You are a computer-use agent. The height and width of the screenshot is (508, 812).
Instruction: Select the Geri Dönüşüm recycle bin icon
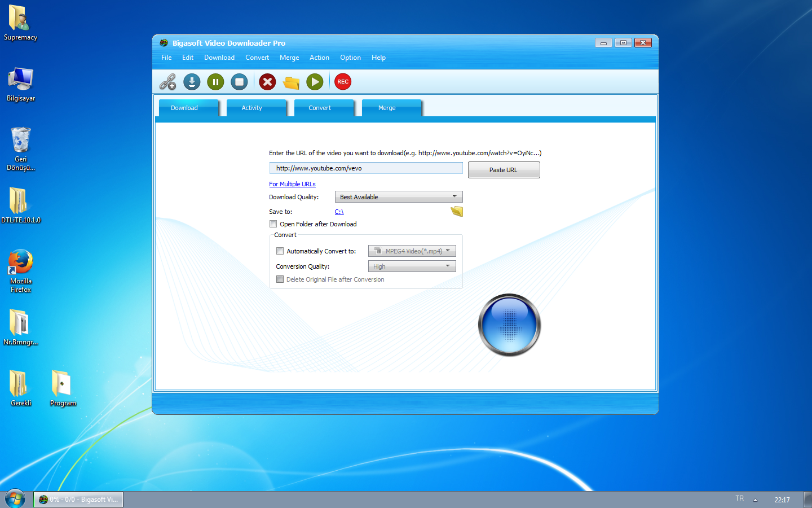[21, 149]
